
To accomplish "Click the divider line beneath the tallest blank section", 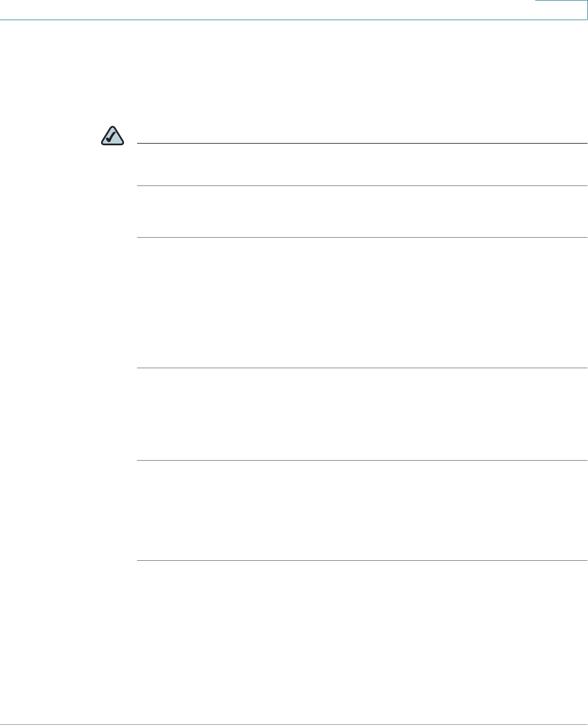I will tap(361, 368).
